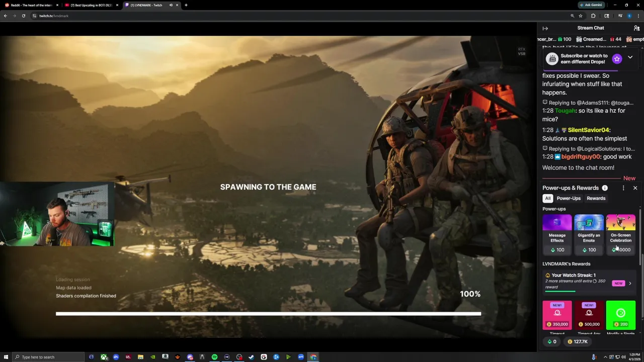Redeem the green 200 point reward
Screen dimensions: 644x362
(620, 315)
